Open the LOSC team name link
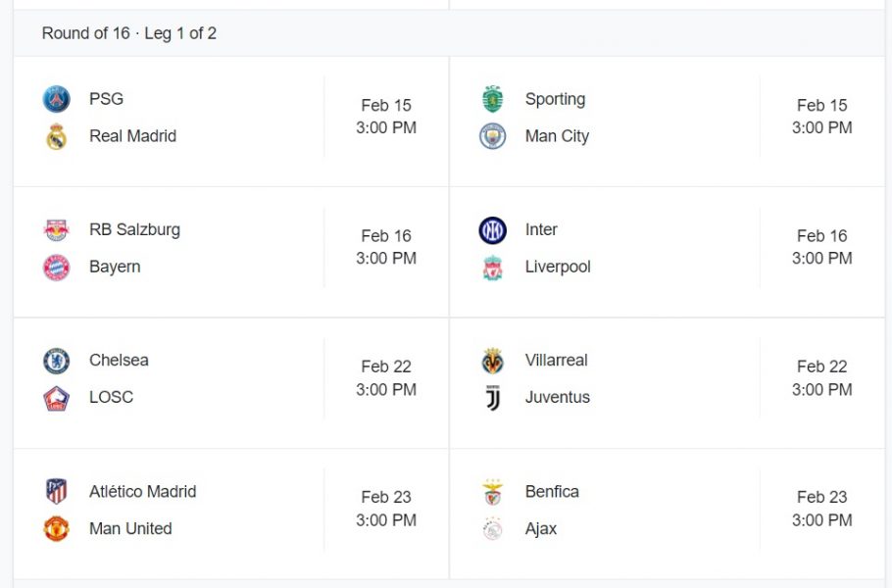Image resolution: width=892 pixels, height=588 pixels. [x=111, y=398]
